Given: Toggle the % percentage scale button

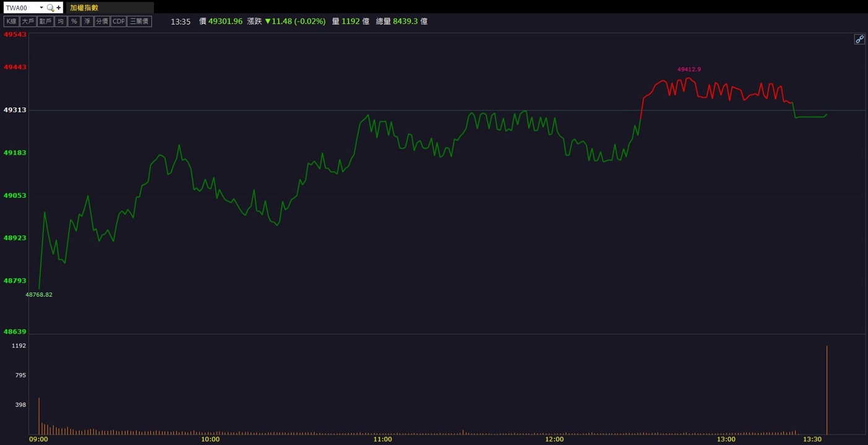Looking at the screenshot, I should click(74, 21).
